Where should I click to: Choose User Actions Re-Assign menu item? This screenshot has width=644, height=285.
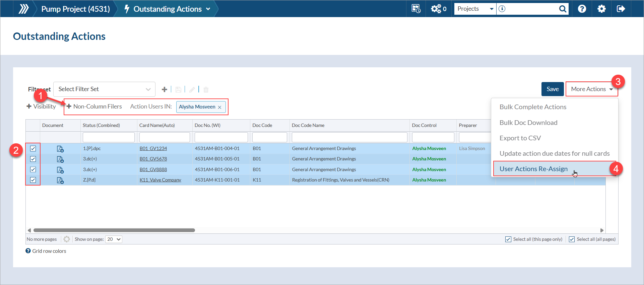pos(533,169)
